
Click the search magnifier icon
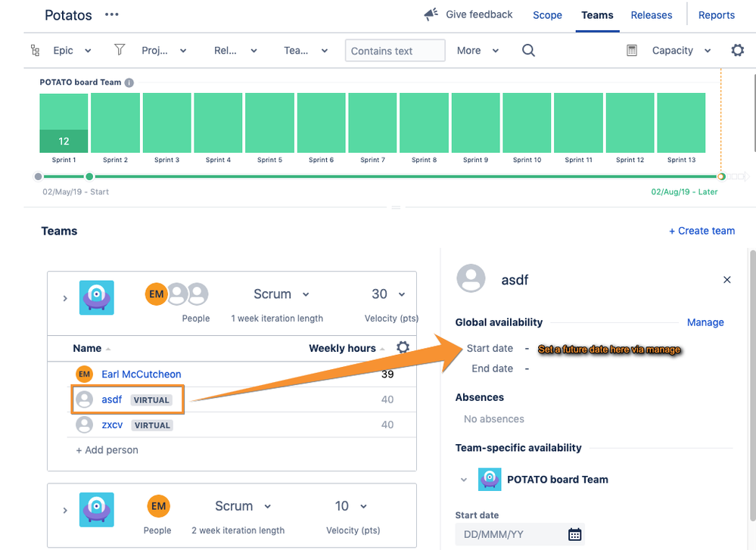click(528, 50)
